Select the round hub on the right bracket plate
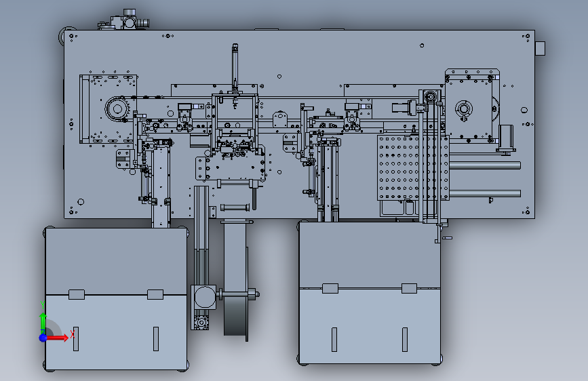Image resolution: width=588 pixels, height=381 pixels. tap(464, 109)
